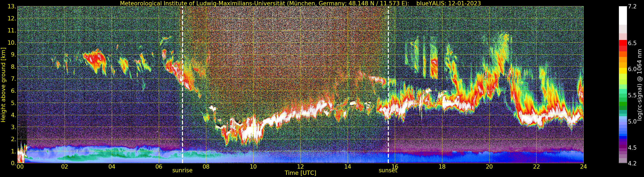The height and width of the screenshot is (177, 644).
Task: Click the 'sunrise' label under the time axis
Action: click(182, 171)
